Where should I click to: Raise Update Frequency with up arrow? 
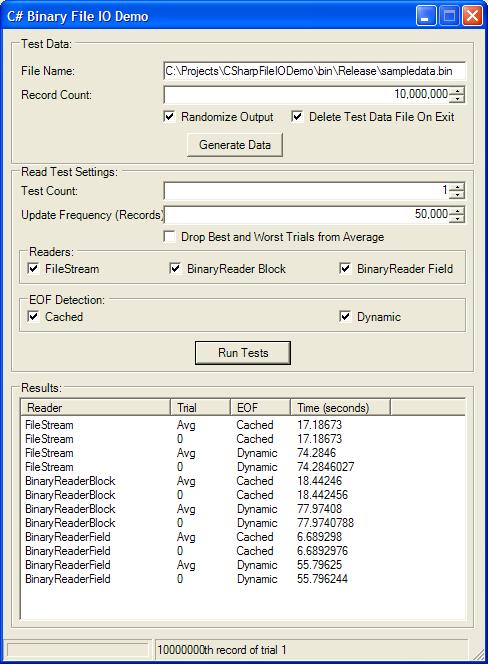click(x=457, y=210)
